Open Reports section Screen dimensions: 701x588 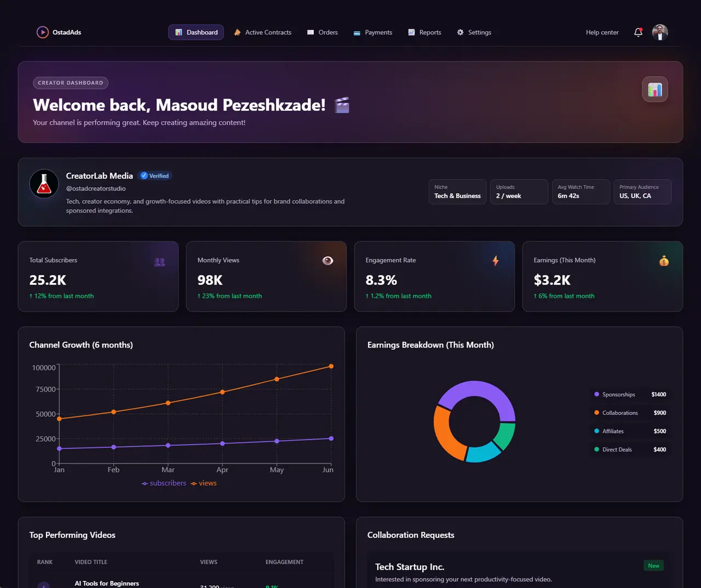(424, 32)
